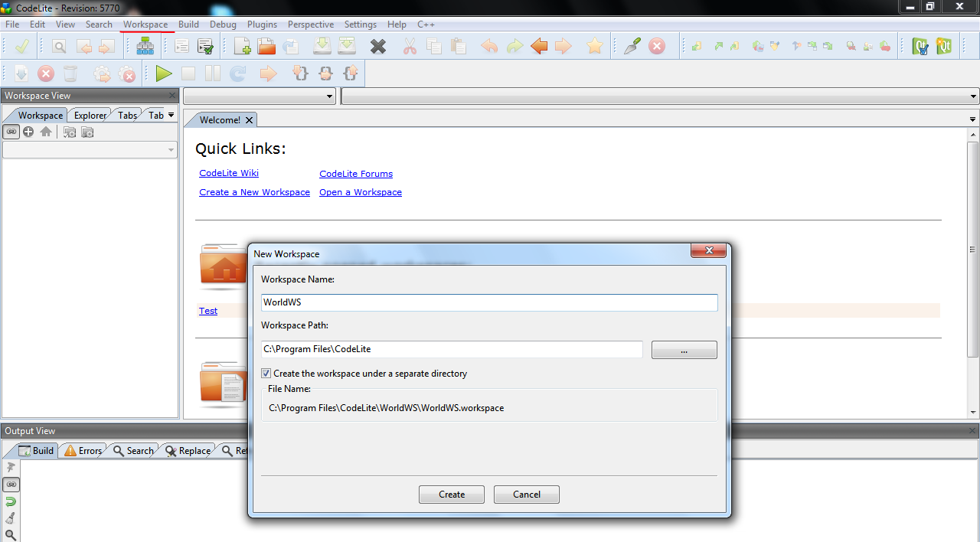This screenshot has width=980, height=542.
Task: Toggle link editor icon in Workspace View
Action: point(11,132)
